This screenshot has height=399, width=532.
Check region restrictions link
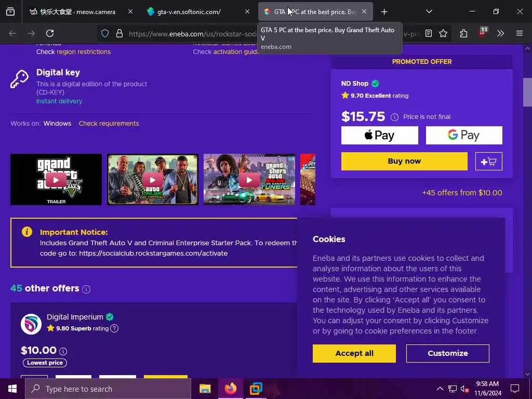[x=84, y=52]
